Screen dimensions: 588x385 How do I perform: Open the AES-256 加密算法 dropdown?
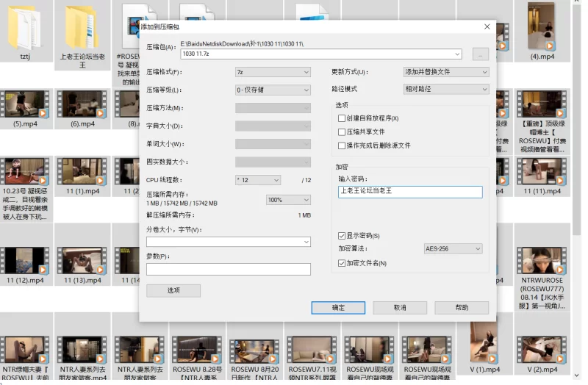453,249
